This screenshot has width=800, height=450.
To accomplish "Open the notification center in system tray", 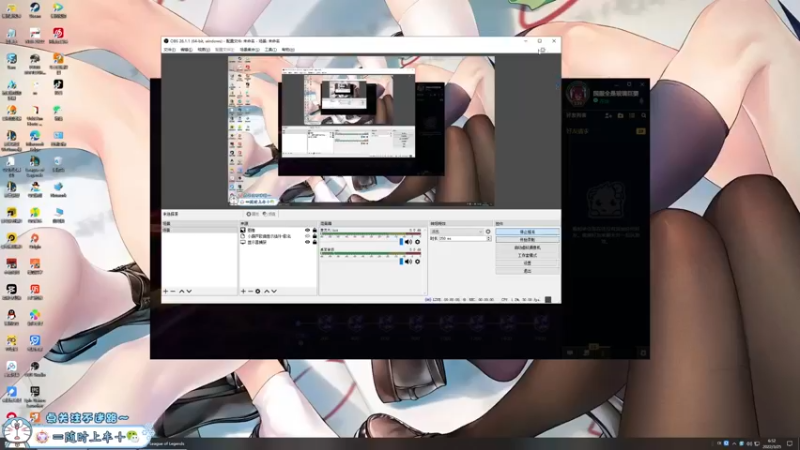I will (x=790, y=444).
